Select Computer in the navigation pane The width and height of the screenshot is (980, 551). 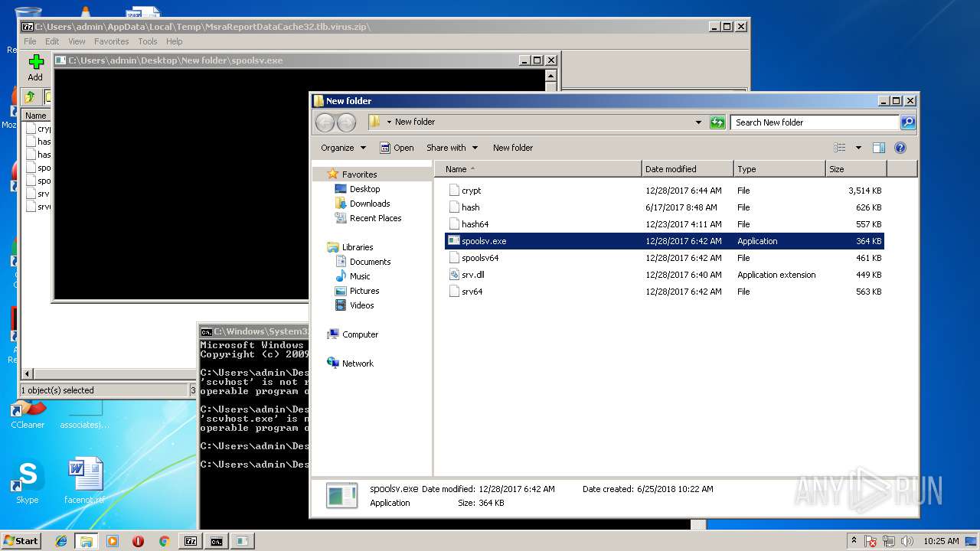360,334
